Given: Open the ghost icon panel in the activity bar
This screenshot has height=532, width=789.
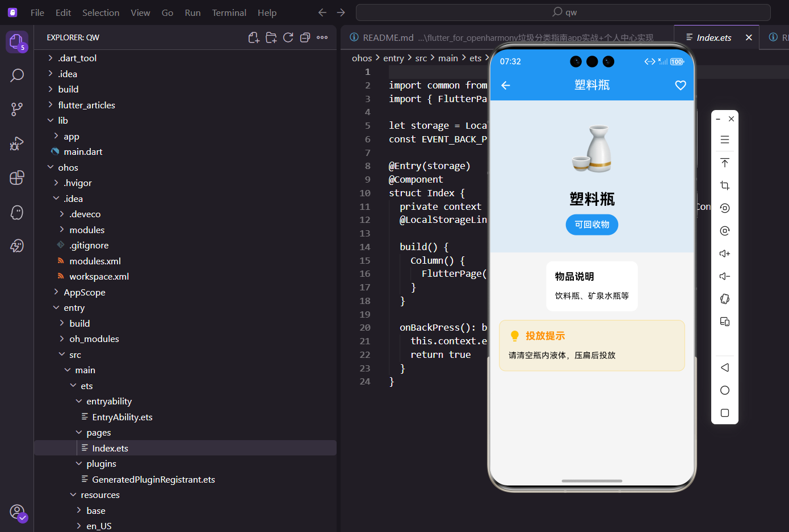Looking at the screenshot, I should (x=17, y=212).
